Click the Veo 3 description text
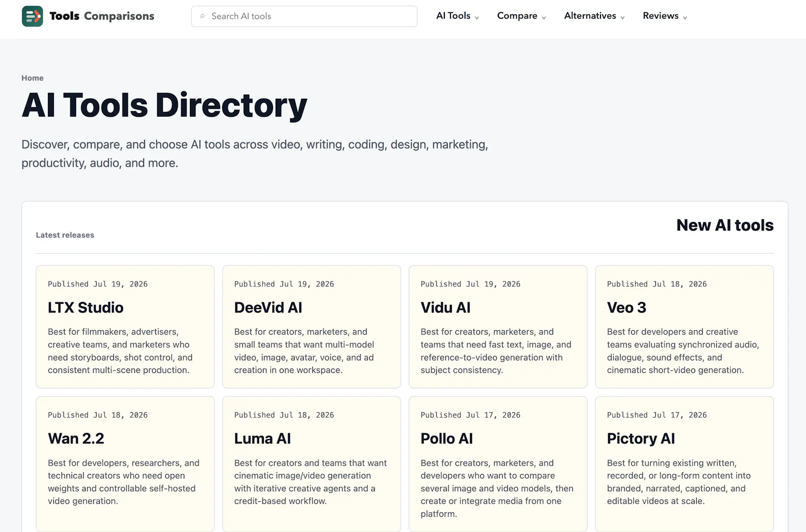The width and height of the screenshot is (806, 532). click(683, 351)
